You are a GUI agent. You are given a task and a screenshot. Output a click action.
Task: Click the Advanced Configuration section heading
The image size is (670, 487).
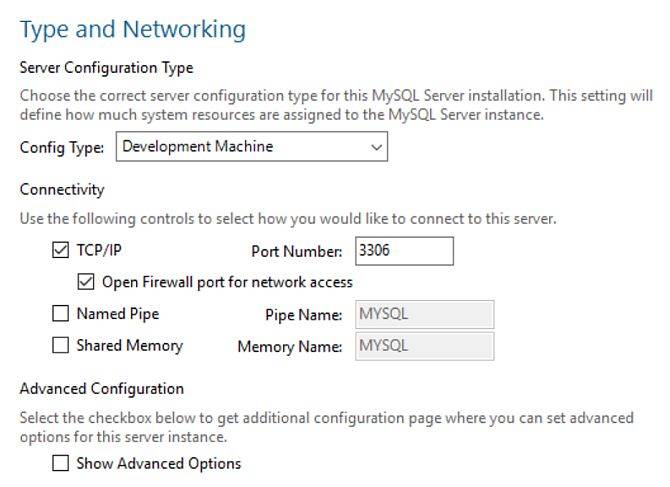click(x=102, y=388)
